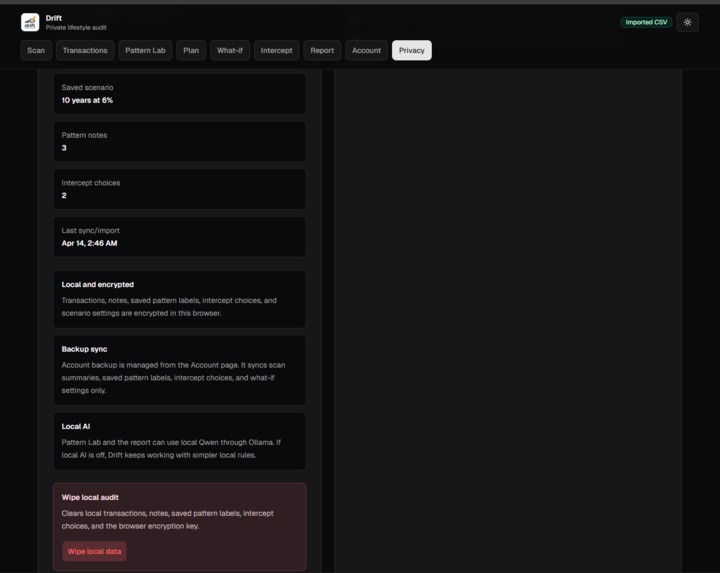
Task: Click the Drift app logo icon
Action: coord(30,22)
